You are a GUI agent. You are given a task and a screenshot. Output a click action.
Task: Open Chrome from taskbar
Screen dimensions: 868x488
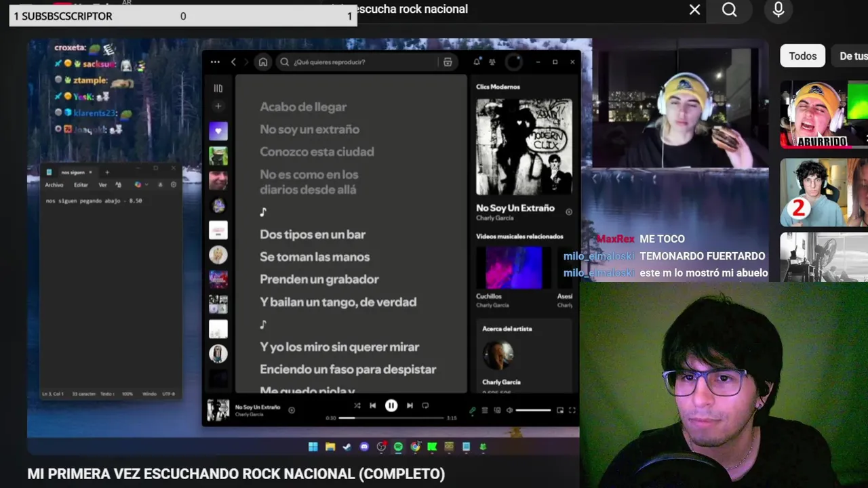point(415,447)
